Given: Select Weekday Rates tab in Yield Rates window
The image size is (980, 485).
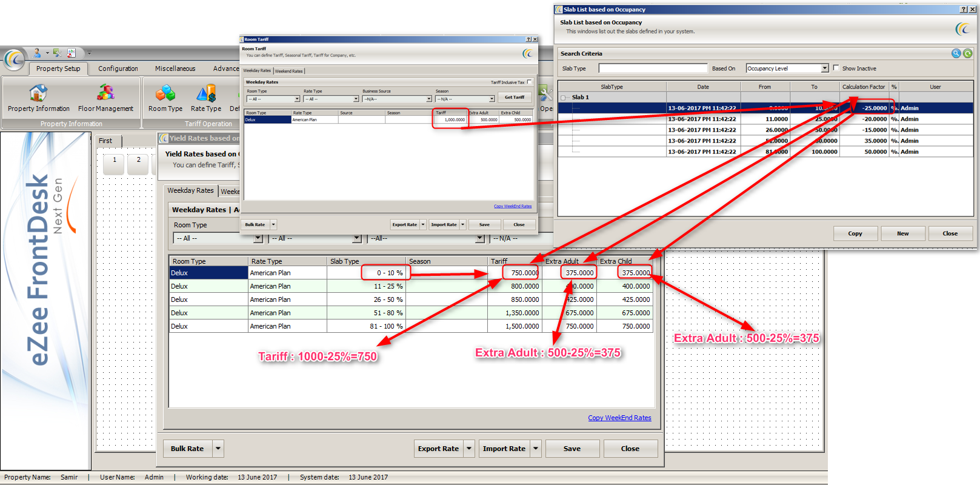Looking at the screenshot, I should (x=191, y=190).
